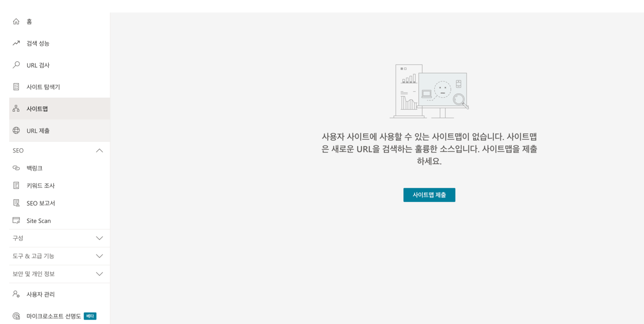Screen dimensions: 644x324
Task: Click the 사이트맵 hierarchy icon
Action: [16, 109]
